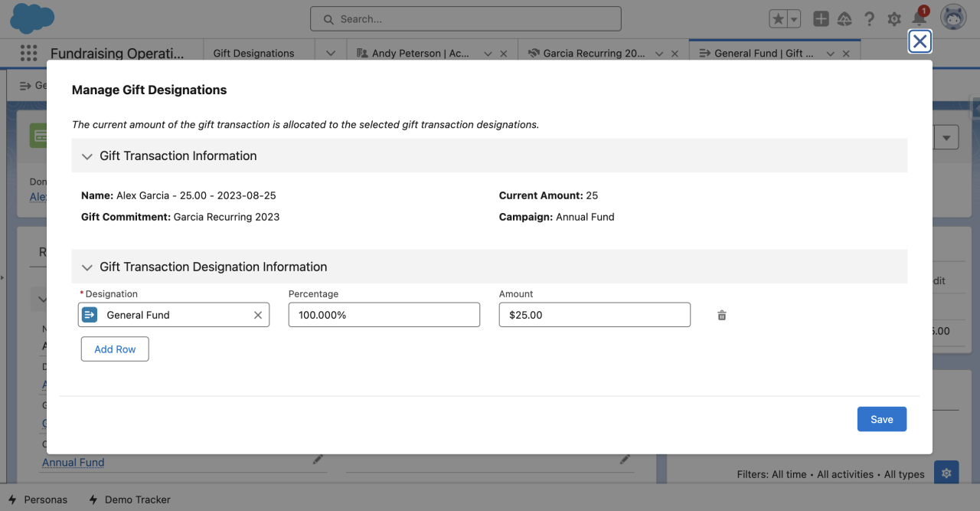Close the Garcia Recurring tab
Viewport: 980px width, 511px height.
[x=675, y=54]
